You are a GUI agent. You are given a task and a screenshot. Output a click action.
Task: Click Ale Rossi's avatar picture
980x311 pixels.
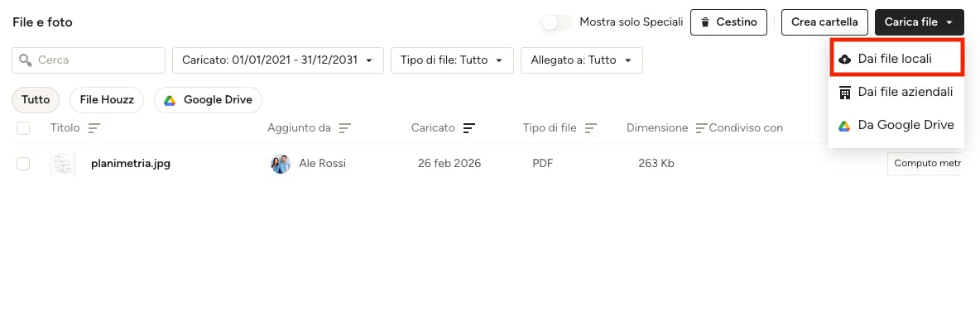click(x=281, y=164)
